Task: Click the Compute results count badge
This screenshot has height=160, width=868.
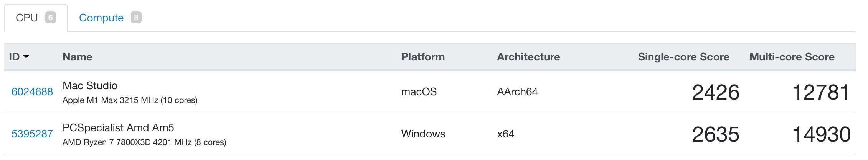Action: [136, 18]
